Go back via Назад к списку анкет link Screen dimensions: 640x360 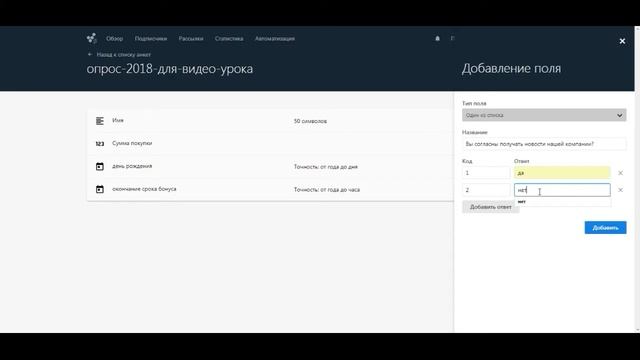point(123,54)
